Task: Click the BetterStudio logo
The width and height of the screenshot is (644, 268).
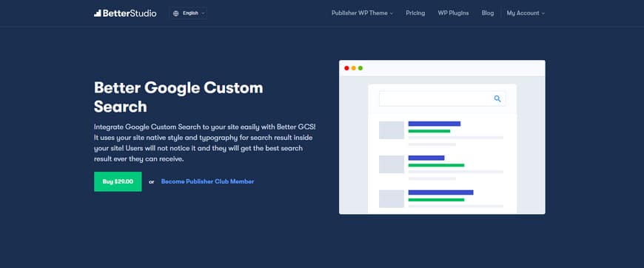Action: (x=125, y=13)
